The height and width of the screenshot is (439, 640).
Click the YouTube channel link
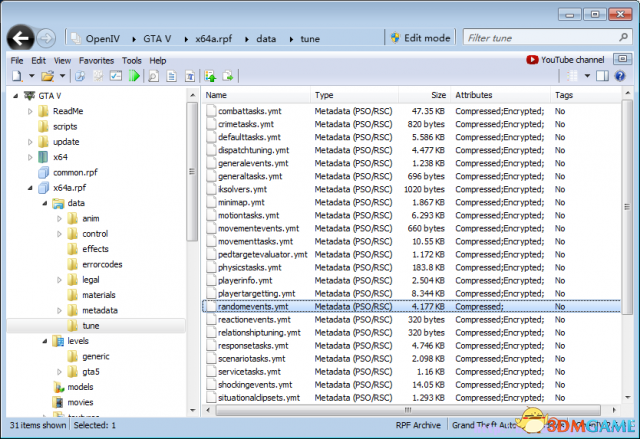point(565,60)
